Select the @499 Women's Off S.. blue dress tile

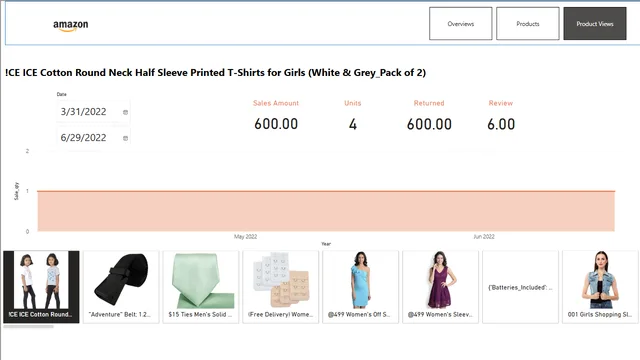click(360, 287)
